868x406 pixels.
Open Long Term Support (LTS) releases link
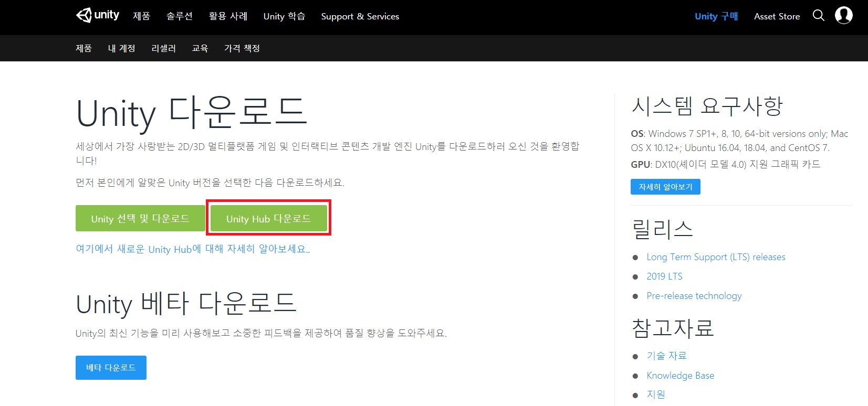(x=716, y=257)
